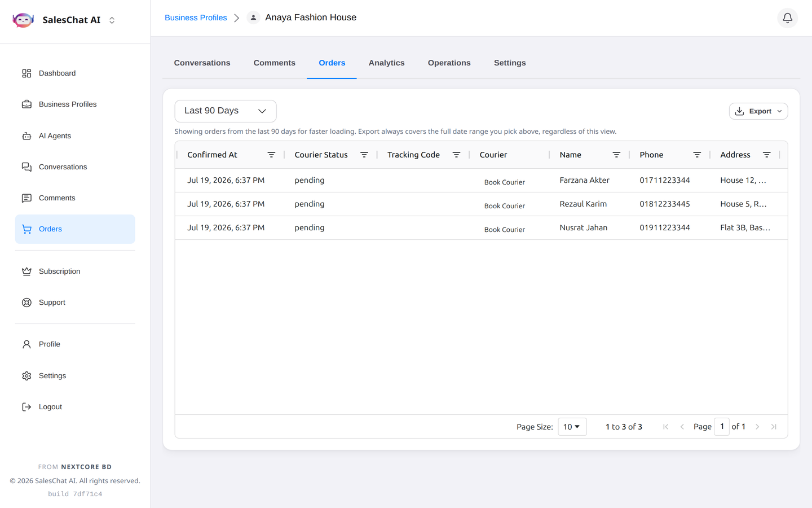The width and height of the screenshot is (812, 508).
Task: Click the SalesChat AI logo icon
Action: [x=23, y=20]
